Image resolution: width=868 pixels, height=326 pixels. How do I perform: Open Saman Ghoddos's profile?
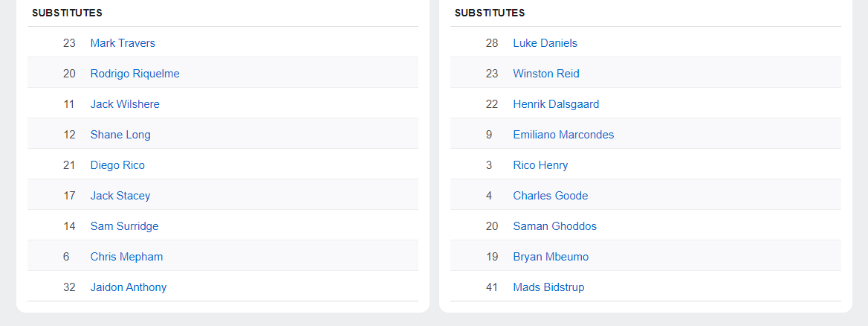tap(554, 226)
